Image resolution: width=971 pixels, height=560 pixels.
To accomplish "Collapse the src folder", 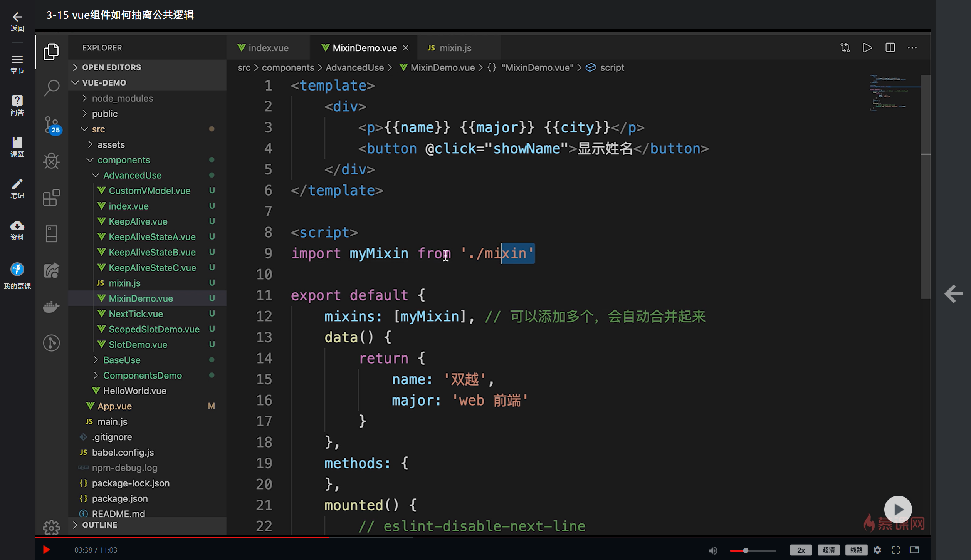I will click(x=147, y=129).
